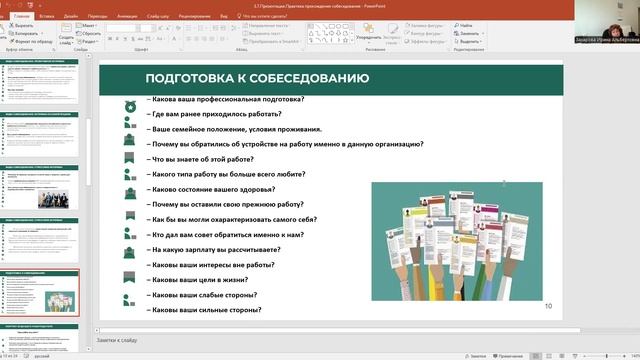The height and width of the screenshot is (360, 640).
Task: Open the Слайд-шоу (Slide Show) tab
Action: (158, 16)
